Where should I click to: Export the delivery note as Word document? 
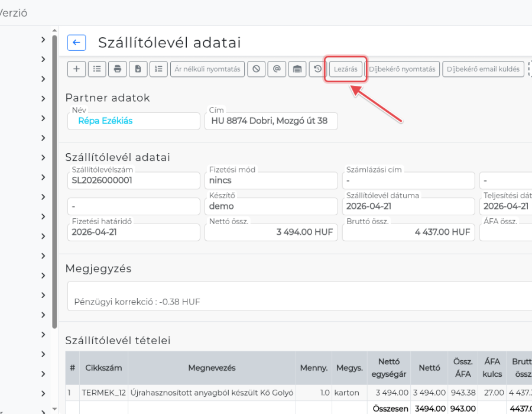138,69
